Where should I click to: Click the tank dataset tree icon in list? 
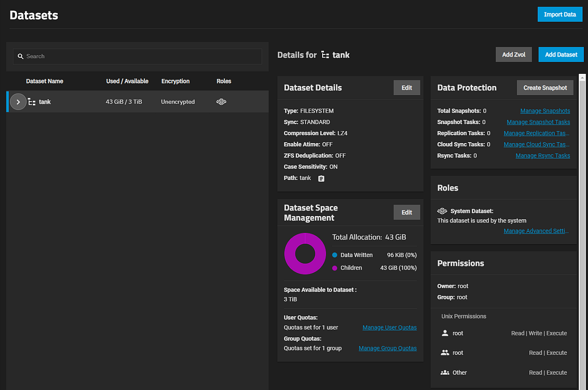tap(32, 102)
